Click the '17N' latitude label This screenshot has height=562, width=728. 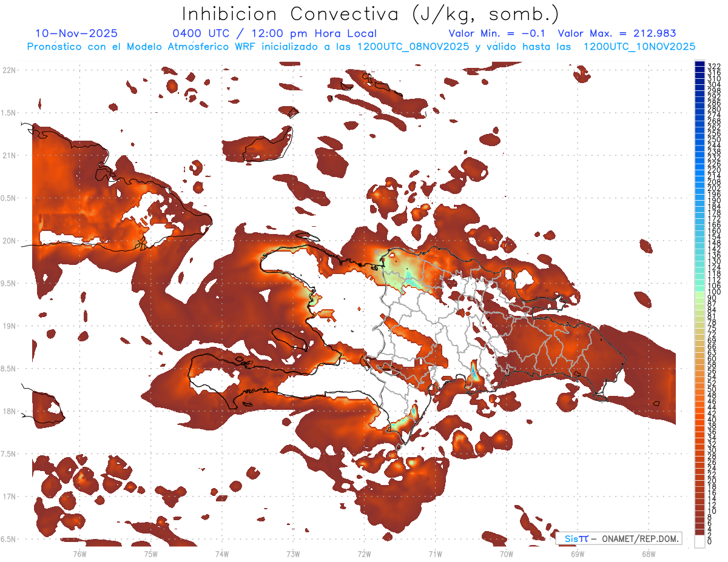8,497
